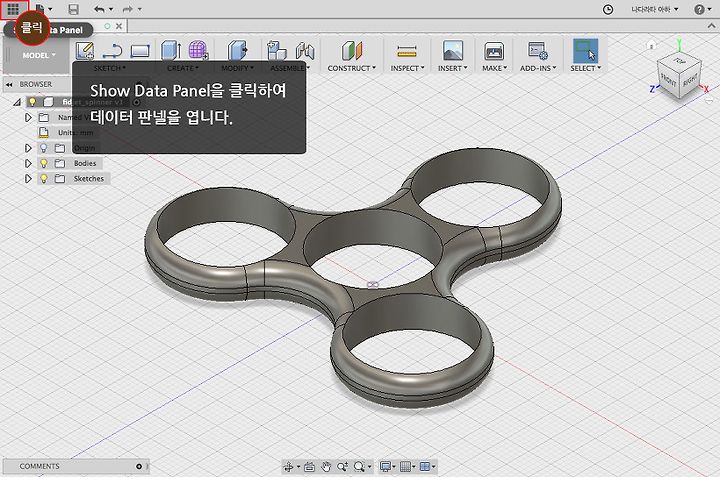The height and width of the screenshot is (477, 720).
Task: Click the Fit zoom window icon
Action: pos(359,467)
